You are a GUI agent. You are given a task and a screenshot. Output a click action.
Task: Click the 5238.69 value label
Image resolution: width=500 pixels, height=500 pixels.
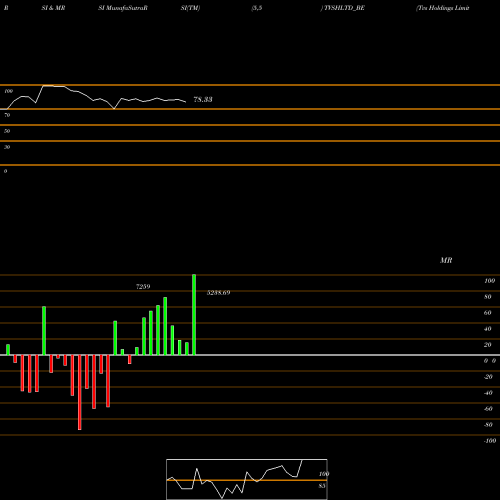(218, 293)
